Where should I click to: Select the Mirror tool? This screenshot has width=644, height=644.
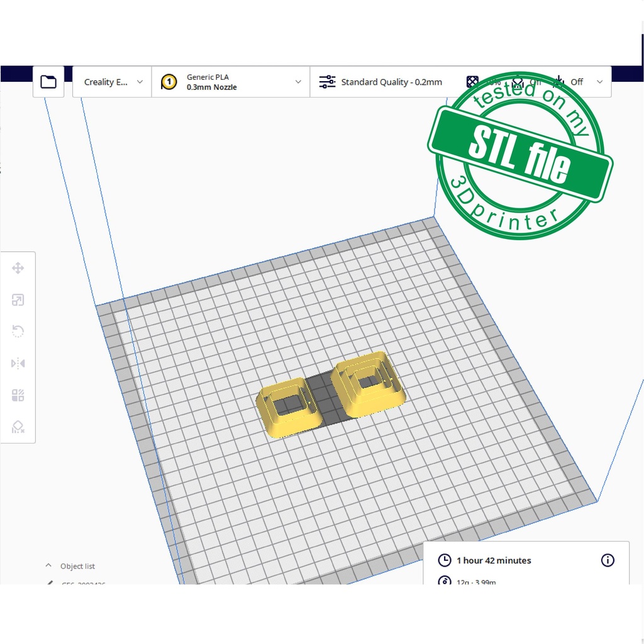(x=18, y=364)
